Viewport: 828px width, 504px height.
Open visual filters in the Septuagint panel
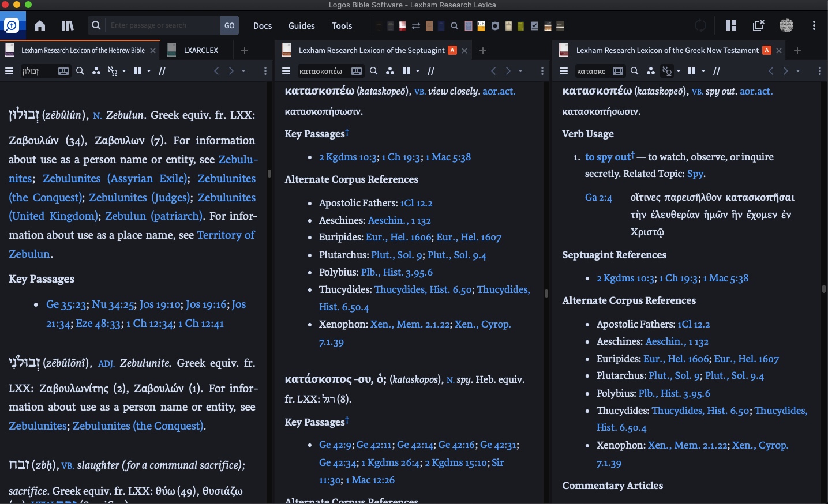click(391, 71)
